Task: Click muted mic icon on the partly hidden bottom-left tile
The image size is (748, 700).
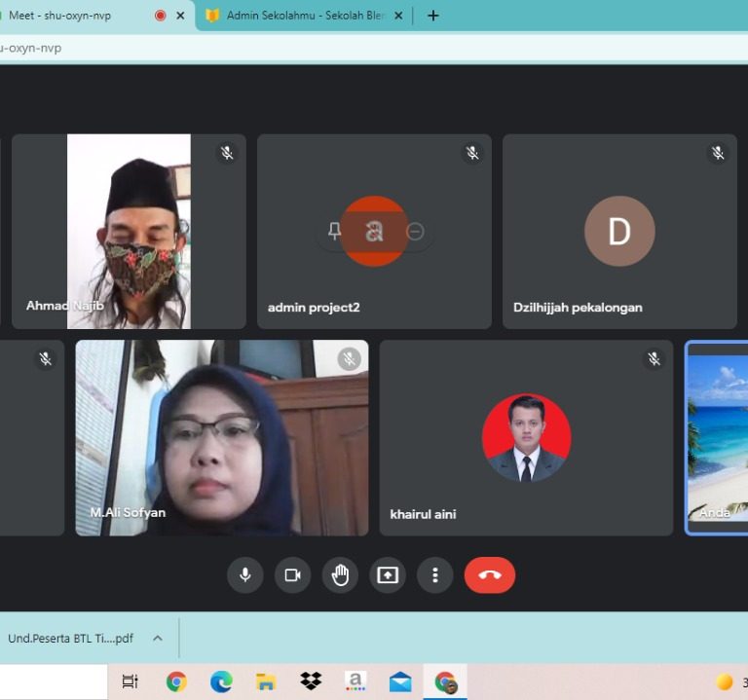Action: coord(46,358)
